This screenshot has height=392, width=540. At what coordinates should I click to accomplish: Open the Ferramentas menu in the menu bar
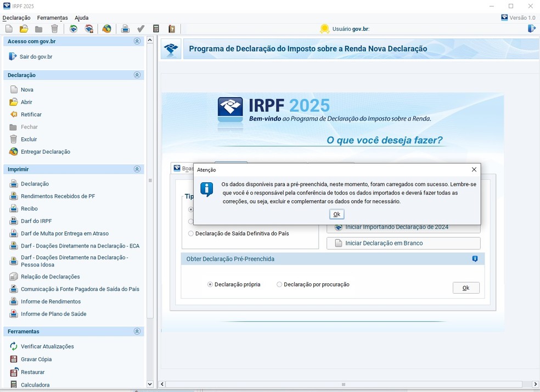pos(52,18)
